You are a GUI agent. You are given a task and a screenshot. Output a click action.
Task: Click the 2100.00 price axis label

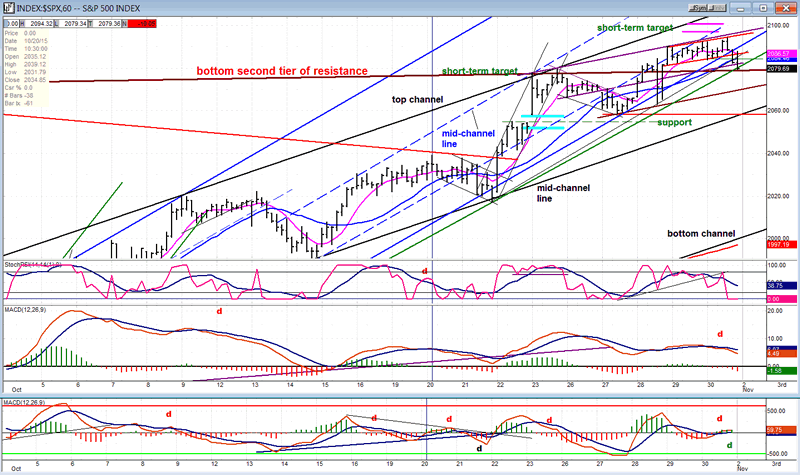[778, 26]
